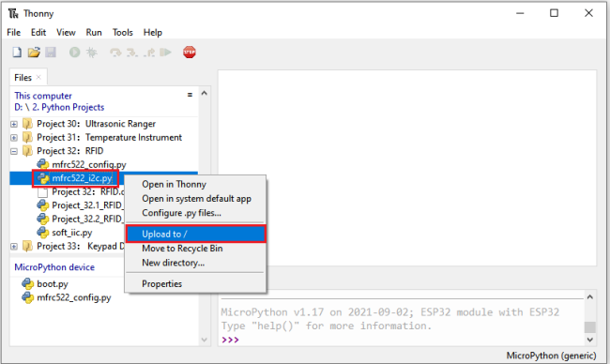
Task: Click the Resume toolbar icon
Action: pyautogui.click(x=166, y=53)
